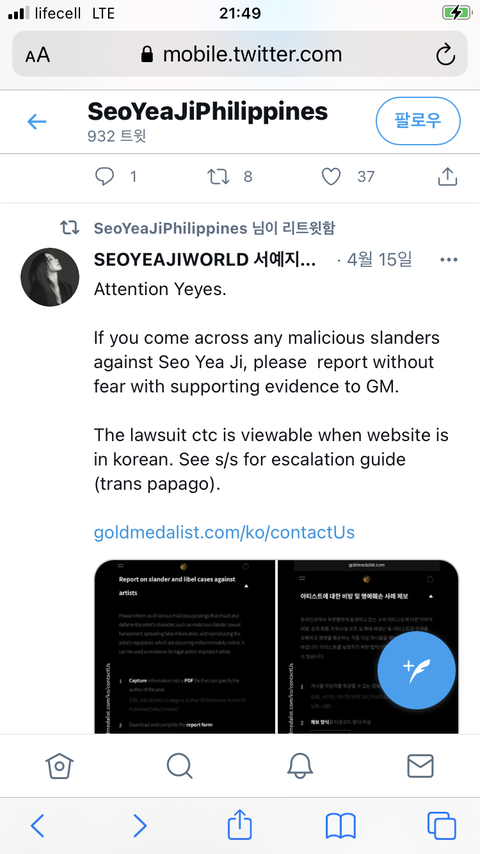Image resolution: width=480 pixels, height=854 pixels.
Task: Open Safari share sheet icon
Action: [240, 825]
